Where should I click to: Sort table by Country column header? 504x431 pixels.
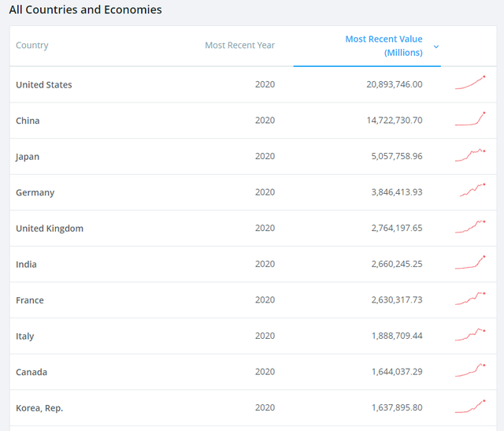pyautogui.click(x=32, y=46)
